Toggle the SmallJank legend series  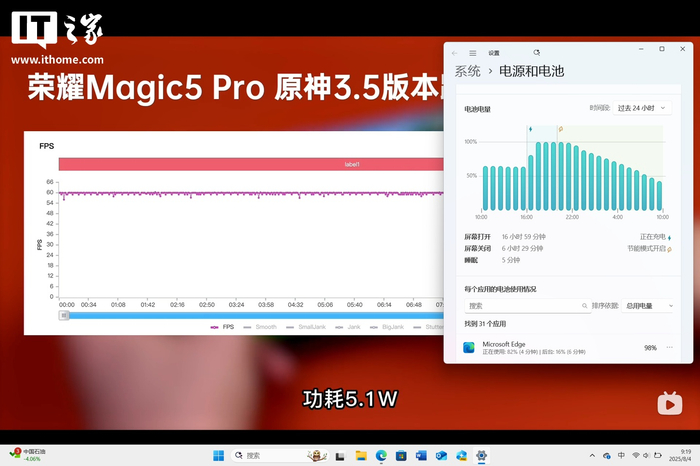[306, 327]
